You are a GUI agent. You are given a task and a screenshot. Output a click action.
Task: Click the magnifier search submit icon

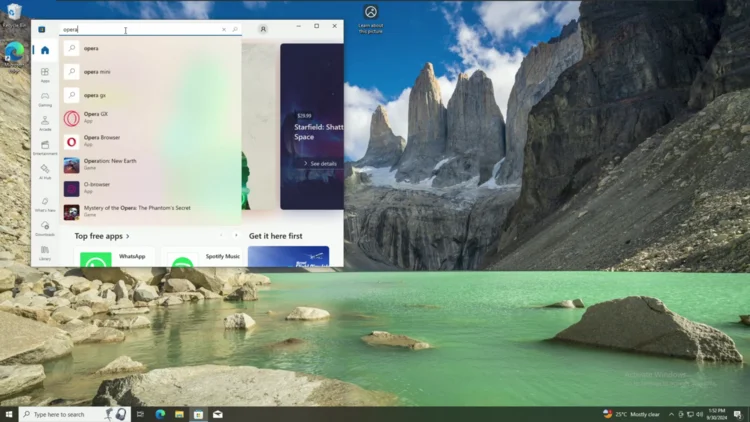(235, 29)
